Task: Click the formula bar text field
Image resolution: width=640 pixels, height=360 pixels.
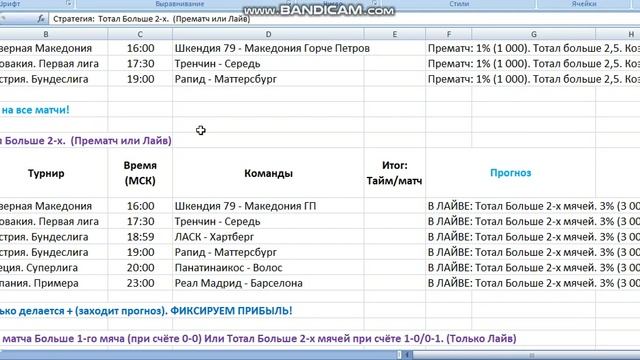Action: tap(344, 19)
